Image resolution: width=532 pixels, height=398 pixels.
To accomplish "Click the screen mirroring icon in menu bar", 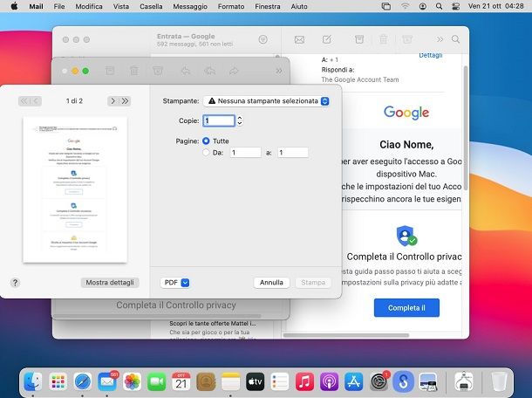I will pyautogui.click(x=386, y=6).
